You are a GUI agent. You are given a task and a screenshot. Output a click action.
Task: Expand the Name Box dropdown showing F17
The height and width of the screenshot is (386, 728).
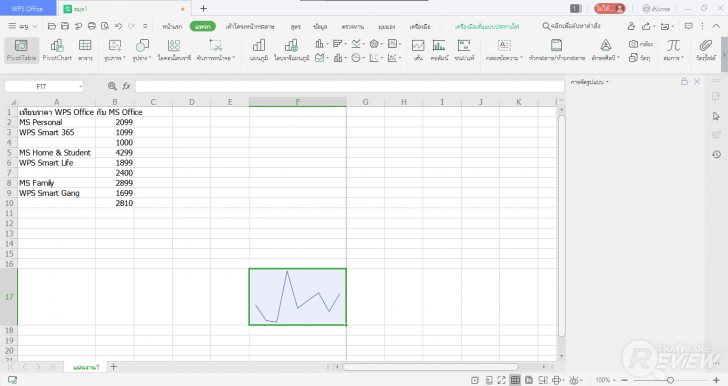click(x=80, y=86)
